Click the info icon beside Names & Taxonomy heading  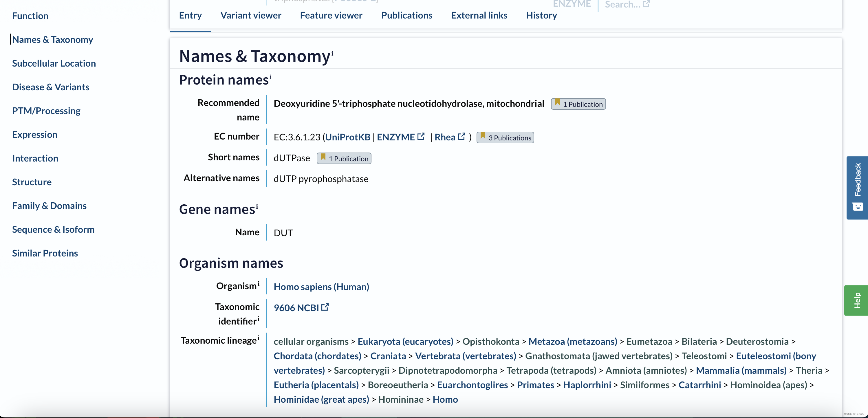click(x=332, y=53)
